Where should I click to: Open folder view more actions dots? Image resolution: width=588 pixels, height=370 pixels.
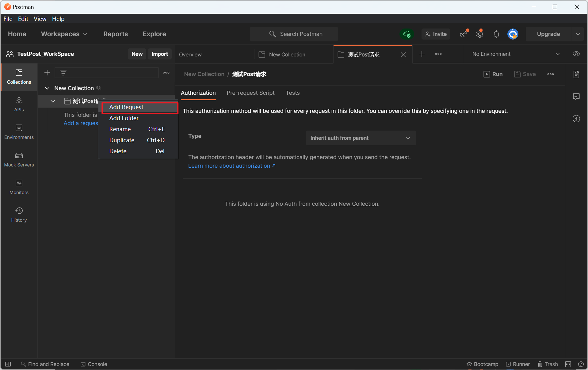tap(551, 74)
